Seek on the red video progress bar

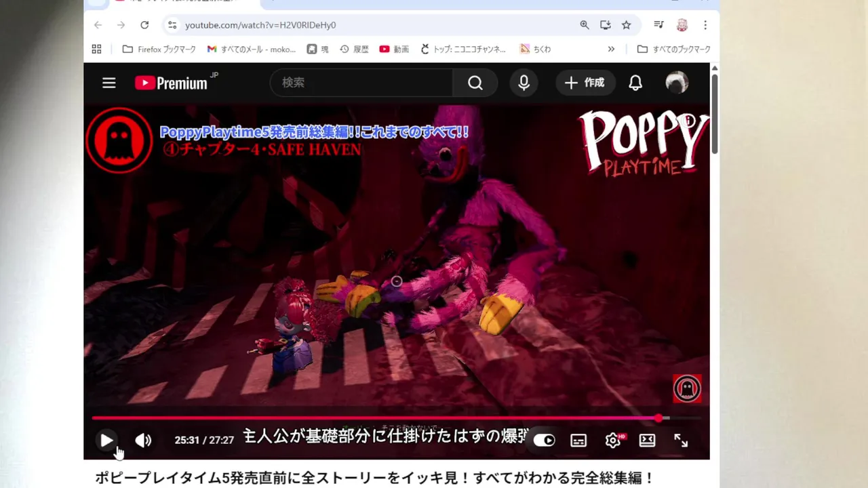click(397, 418)
